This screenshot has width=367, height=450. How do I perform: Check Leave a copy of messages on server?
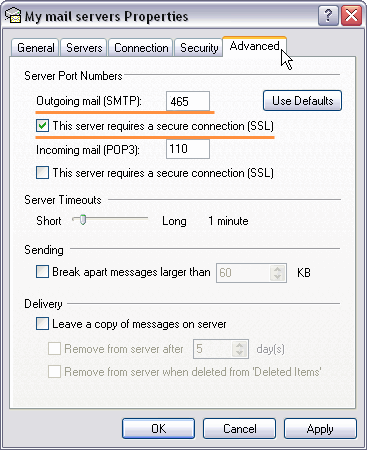click(42, 324)
